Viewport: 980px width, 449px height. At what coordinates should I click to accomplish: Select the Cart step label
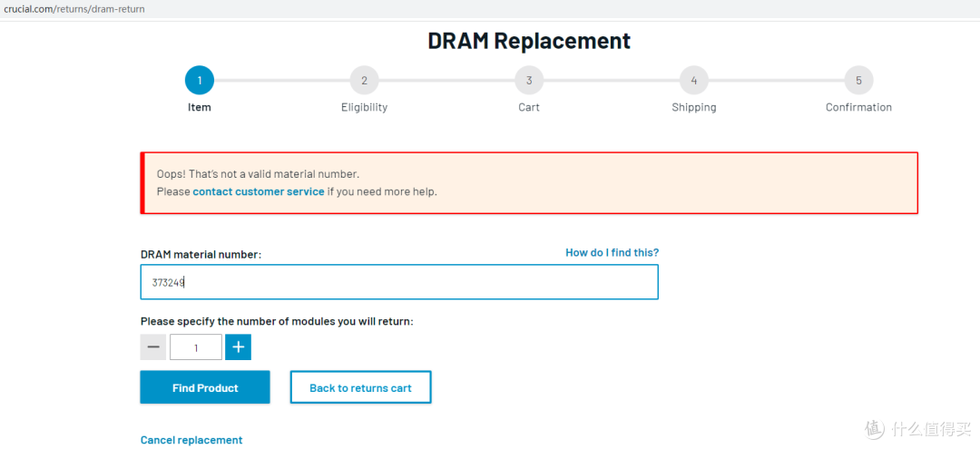pyautogui.click(x=529, y=107)
